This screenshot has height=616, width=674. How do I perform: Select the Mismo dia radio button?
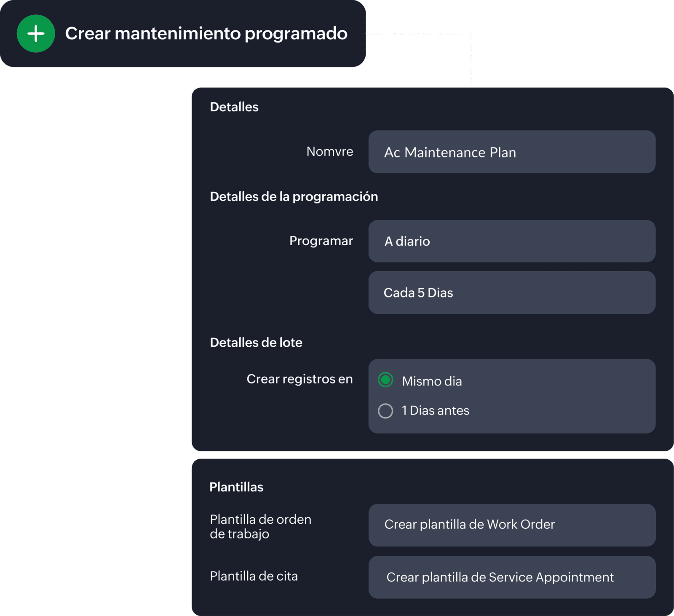385,380
